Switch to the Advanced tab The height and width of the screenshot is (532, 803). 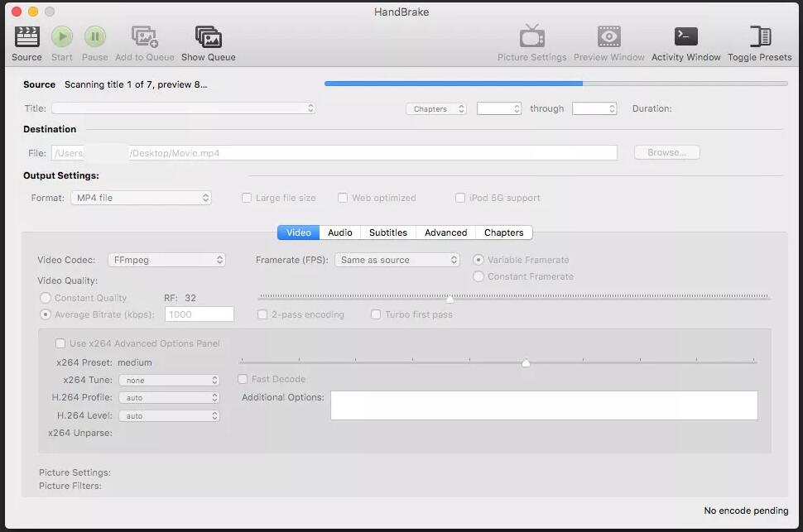(445, 232)
